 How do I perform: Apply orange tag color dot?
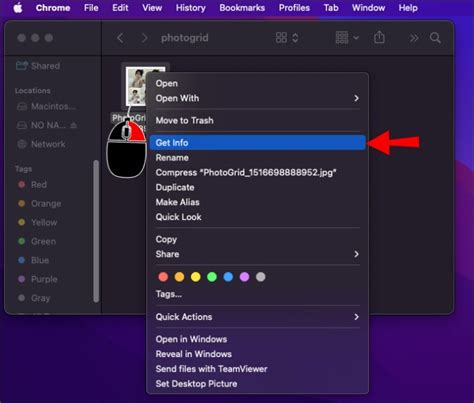[x=179, y=277]
